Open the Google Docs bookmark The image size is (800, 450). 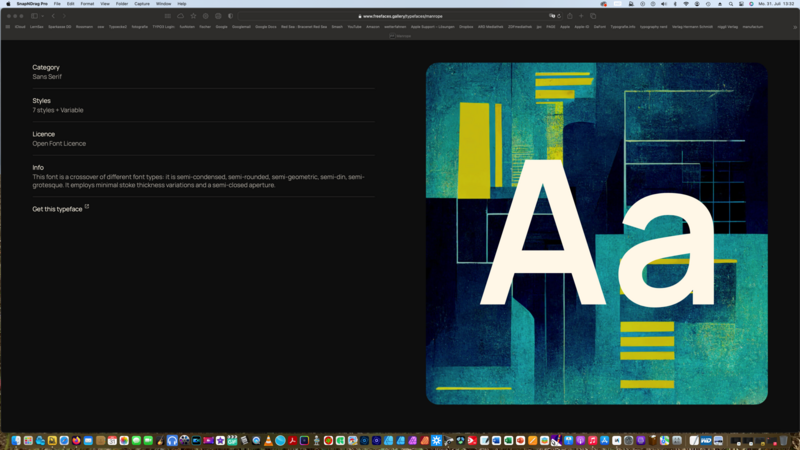coord(265,27)
